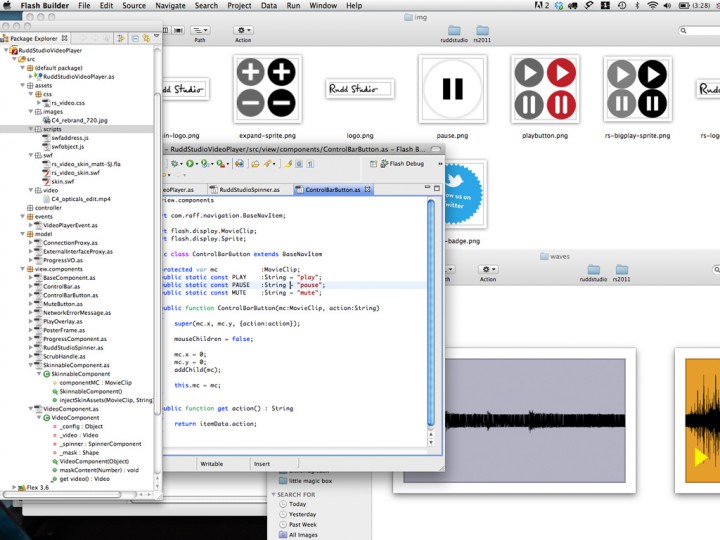Click the Bluetooth icon in macOS menu bar

point(637,6)
